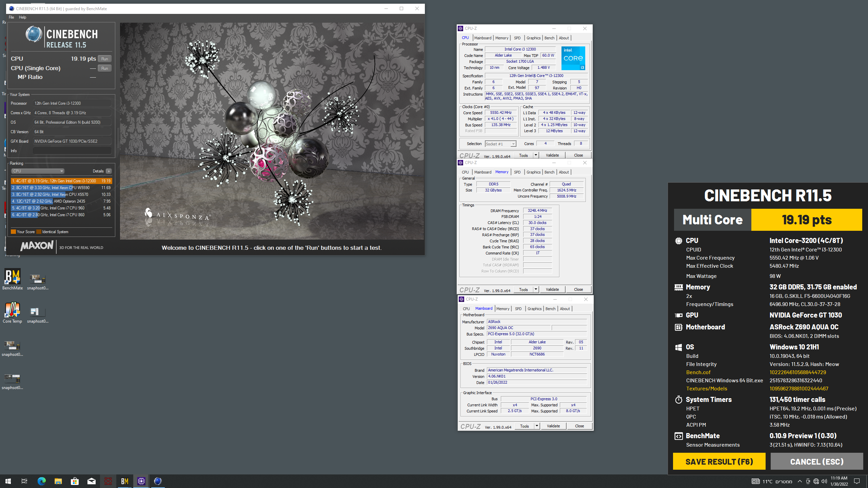Click CANCEL (ESC) button
This screenshot has height=488, width=868.
(816, 462)
